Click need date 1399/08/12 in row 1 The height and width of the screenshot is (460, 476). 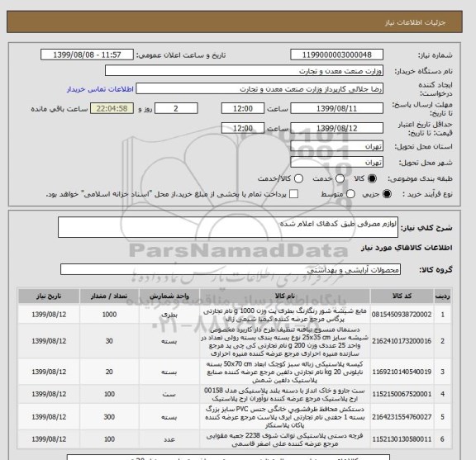click(49, 315)
